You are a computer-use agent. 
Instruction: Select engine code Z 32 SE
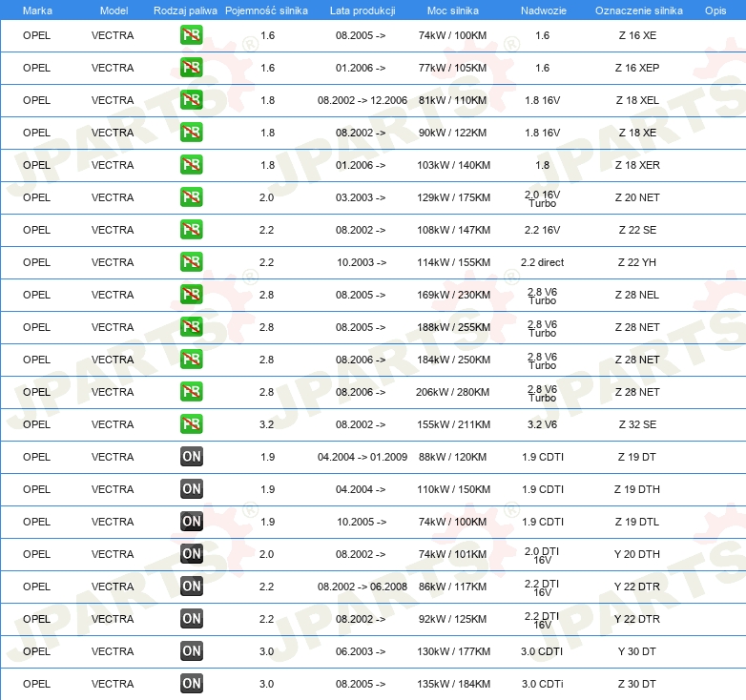point(637,424)
